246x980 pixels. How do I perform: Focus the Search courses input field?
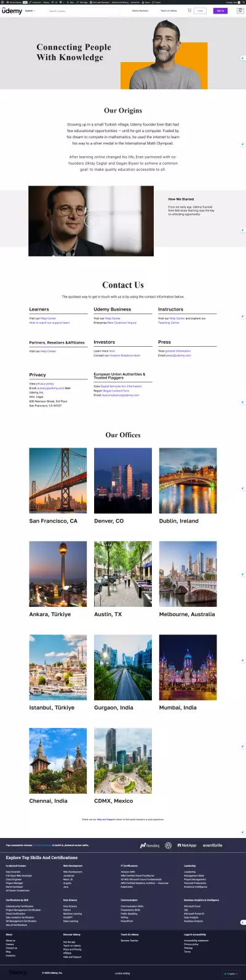click(83, 10)
